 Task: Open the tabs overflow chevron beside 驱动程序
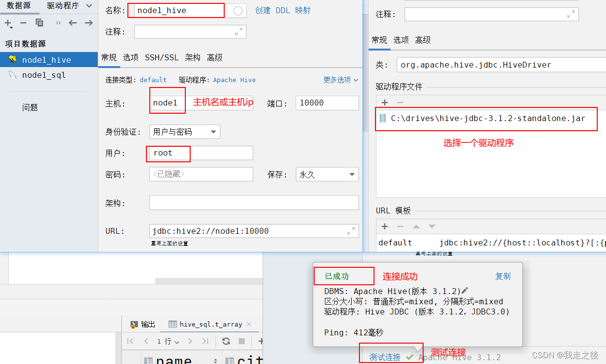coord(89,6)
